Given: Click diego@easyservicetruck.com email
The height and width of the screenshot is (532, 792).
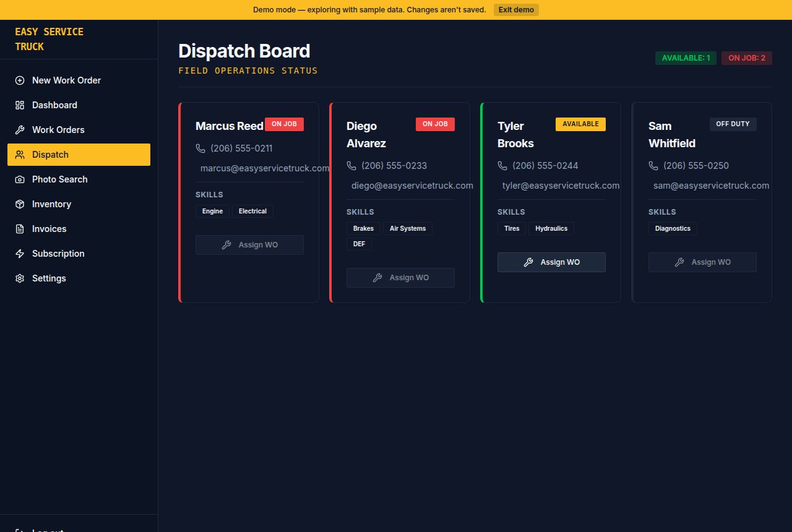Looking at the screenshot, I should [x=412, y=186].
